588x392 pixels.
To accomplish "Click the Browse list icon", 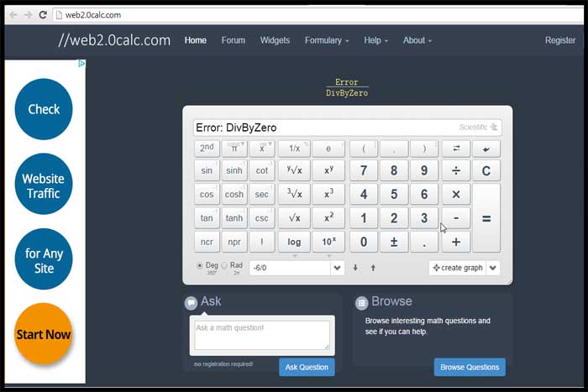I will click(361, 303).
